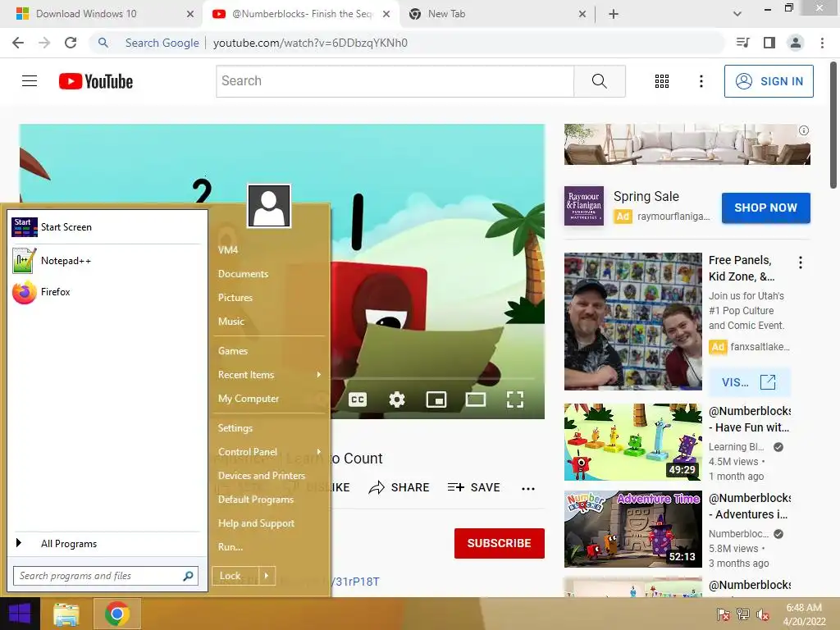This screenshot has height=630, width=840.
Task: Expand Control Panel submenu
Action: pyautogui.click(x=269, y=452)
